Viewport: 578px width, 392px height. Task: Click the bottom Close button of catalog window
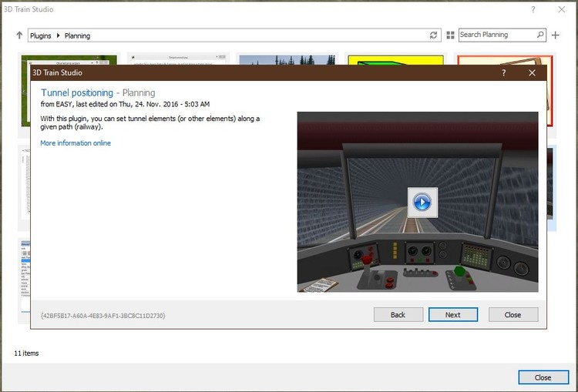543,377
